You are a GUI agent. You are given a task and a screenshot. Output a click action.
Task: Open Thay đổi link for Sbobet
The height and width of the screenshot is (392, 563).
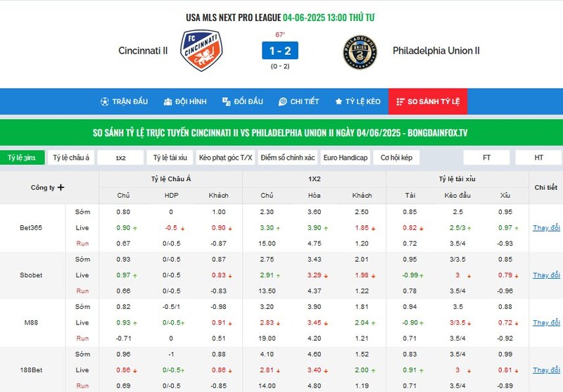(546, 275)
